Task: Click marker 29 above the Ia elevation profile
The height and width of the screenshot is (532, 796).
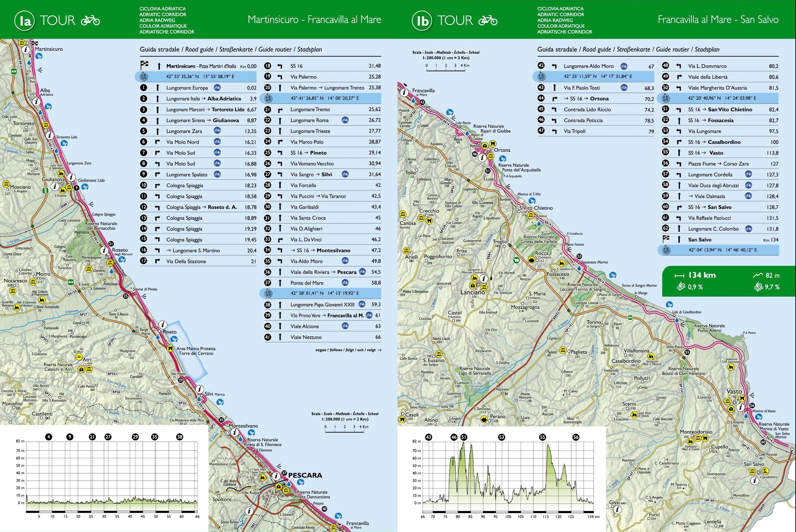Action: point(135,437)
